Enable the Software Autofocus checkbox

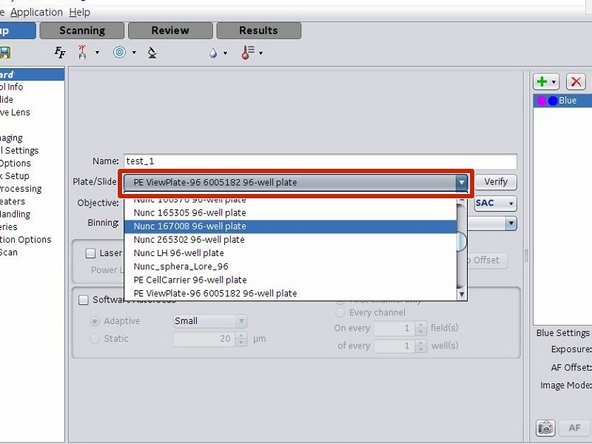coord(83,300)
